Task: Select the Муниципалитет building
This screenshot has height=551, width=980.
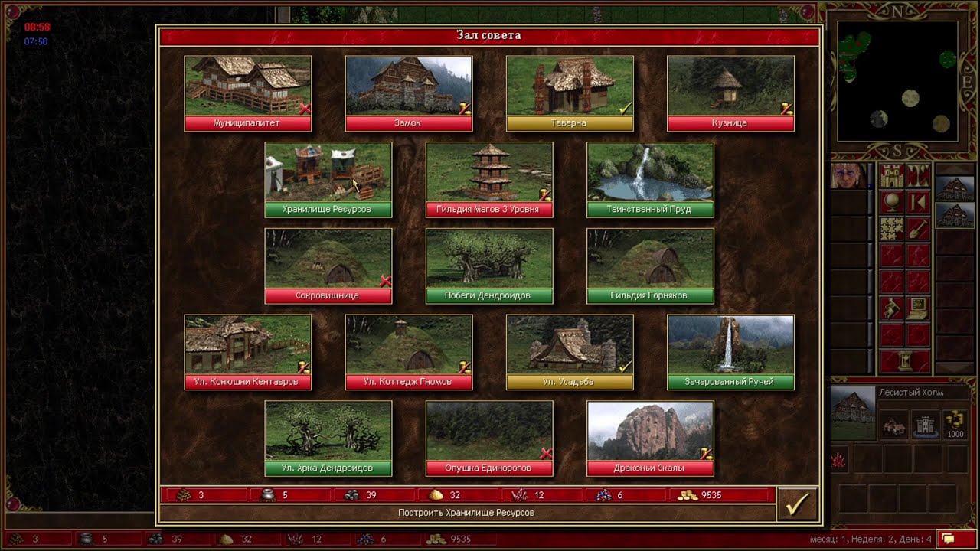Action: [x=247, y=93]
